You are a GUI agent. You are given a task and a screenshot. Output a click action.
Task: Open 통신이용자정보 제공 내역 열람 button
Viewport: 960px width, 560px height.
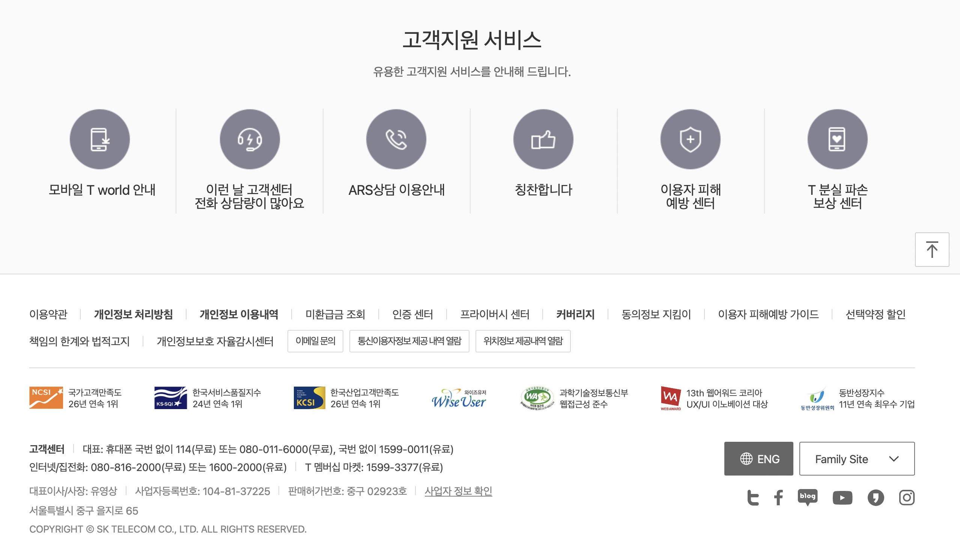pos(409,341)
